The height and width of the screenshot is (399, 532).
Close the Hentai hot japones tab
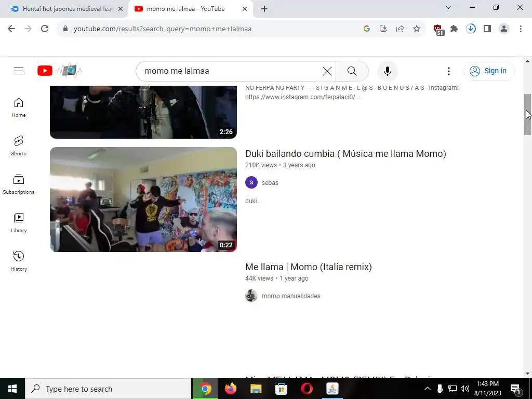[121, 9]
